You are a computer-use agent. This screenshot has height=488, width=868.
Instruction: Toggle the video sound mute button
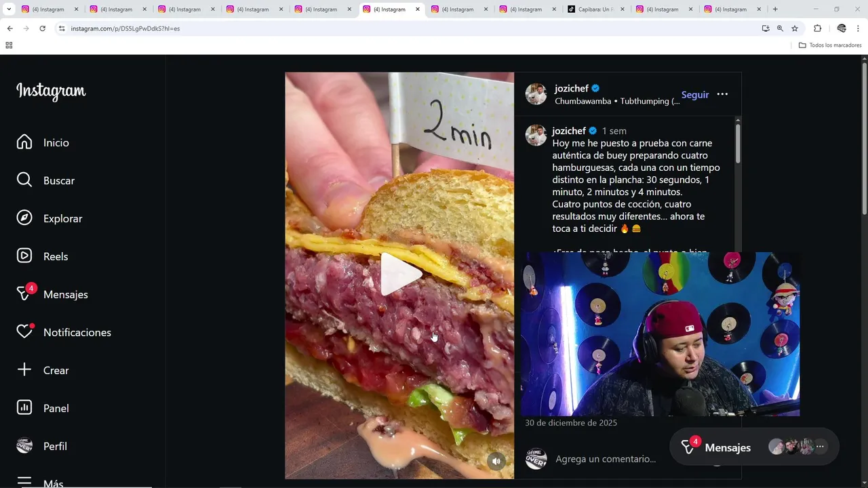(496, 461)
